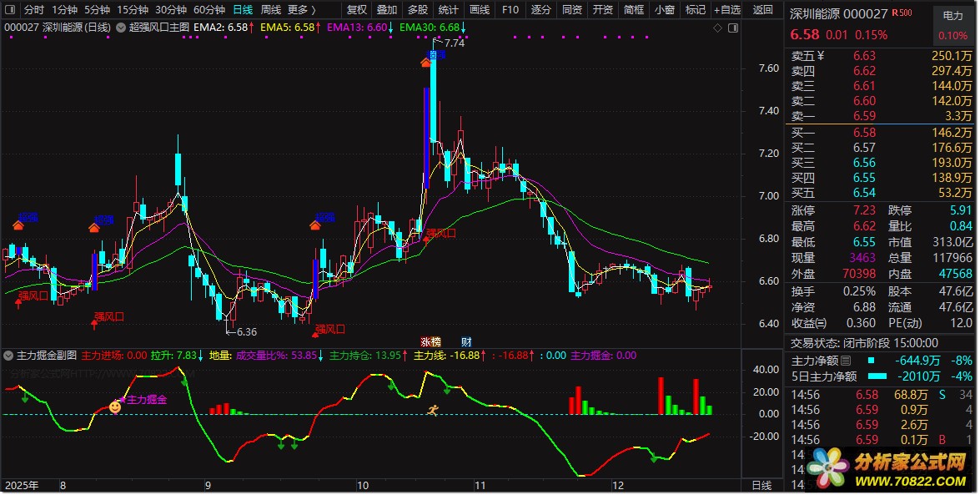Open the 统计 statistics tool

pos(448,9)
